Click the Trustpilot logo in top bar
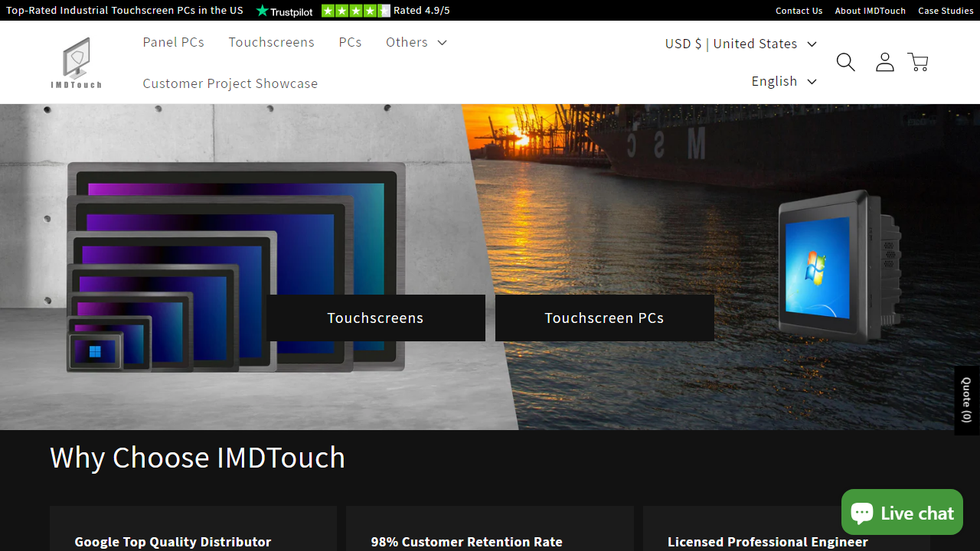 pos(284,11)
